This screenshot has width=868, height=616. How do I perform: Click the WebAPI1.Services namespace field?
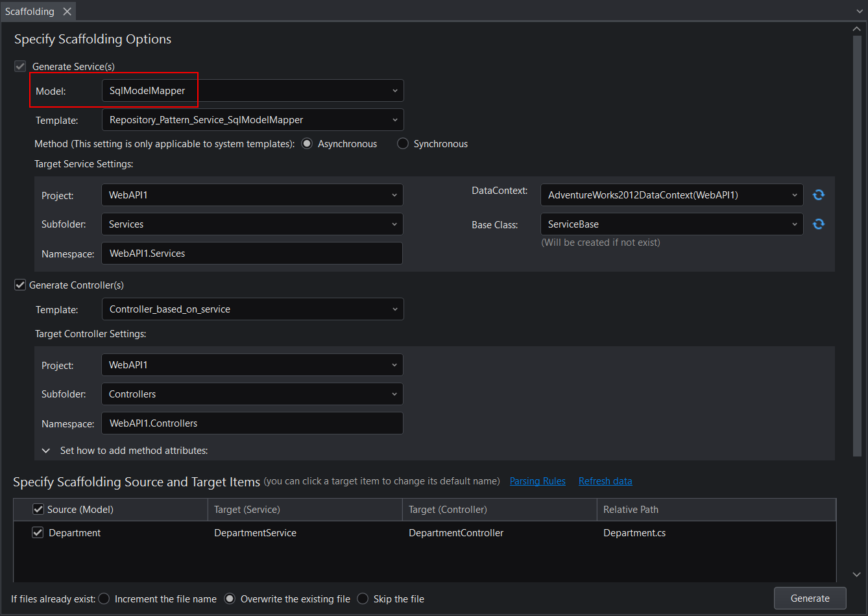pyautogui.click(x=252, y=254)
